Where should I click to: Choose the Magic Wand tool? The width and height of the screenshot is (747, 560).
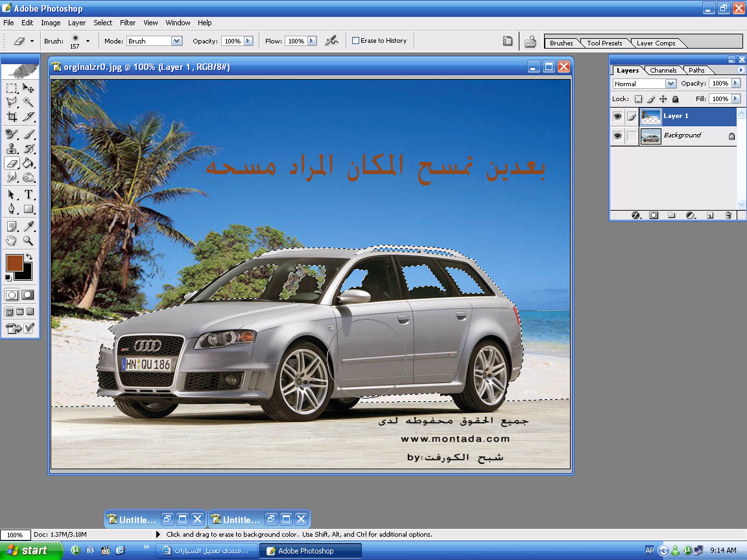(28, 102)
